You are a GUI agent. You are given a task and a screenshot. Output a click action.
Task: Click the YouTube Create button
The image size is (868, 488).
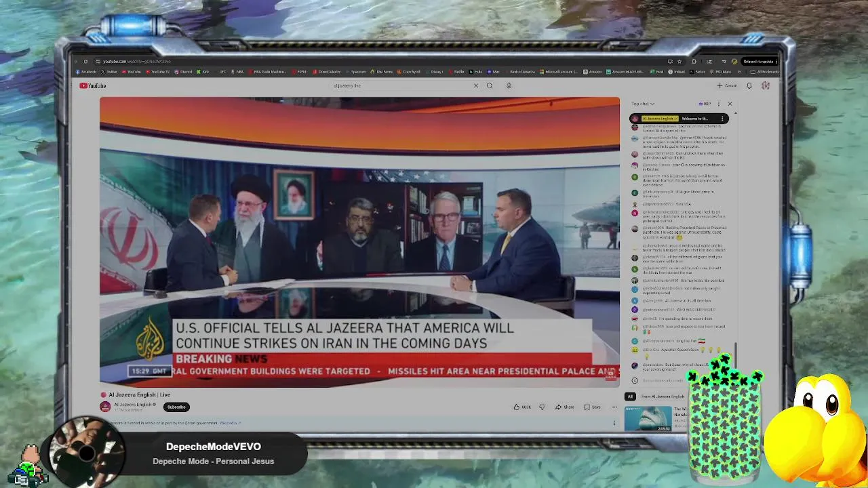pos(727,85)
